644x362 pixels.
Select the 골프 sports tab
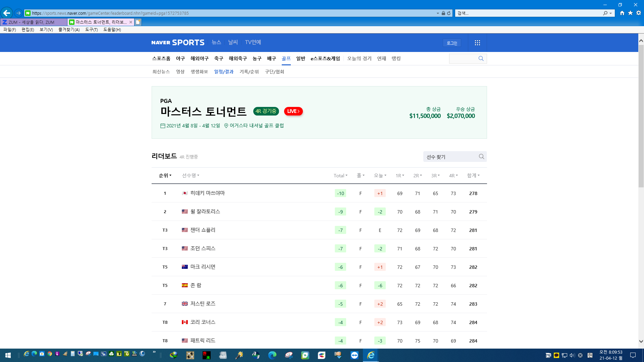coord(286,58)
